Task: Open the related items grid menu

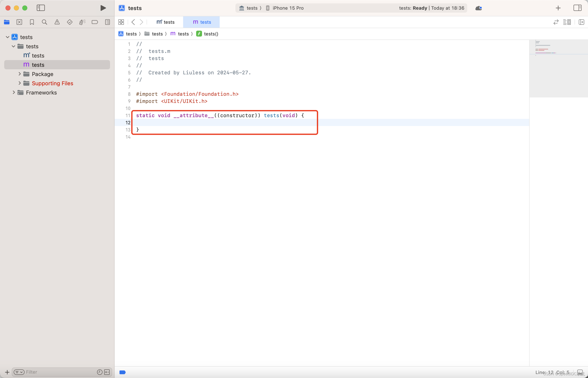Action: click(121, 22)
